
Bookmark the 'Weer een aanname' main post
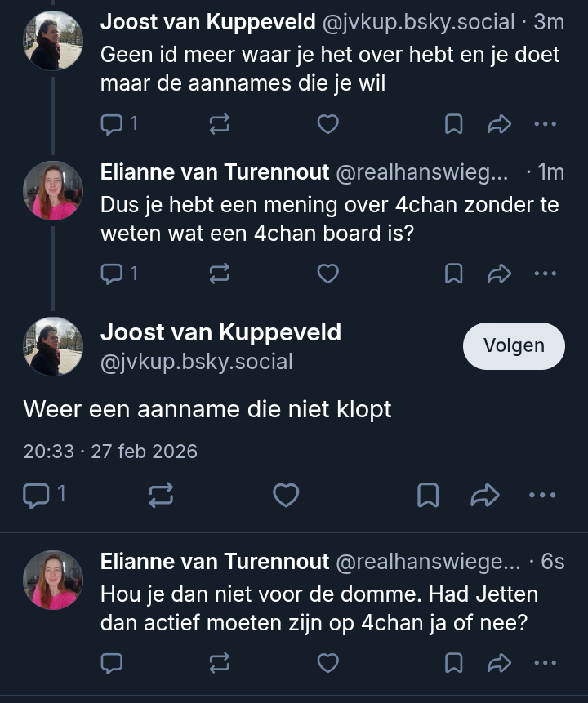click(x=428, y=495)
